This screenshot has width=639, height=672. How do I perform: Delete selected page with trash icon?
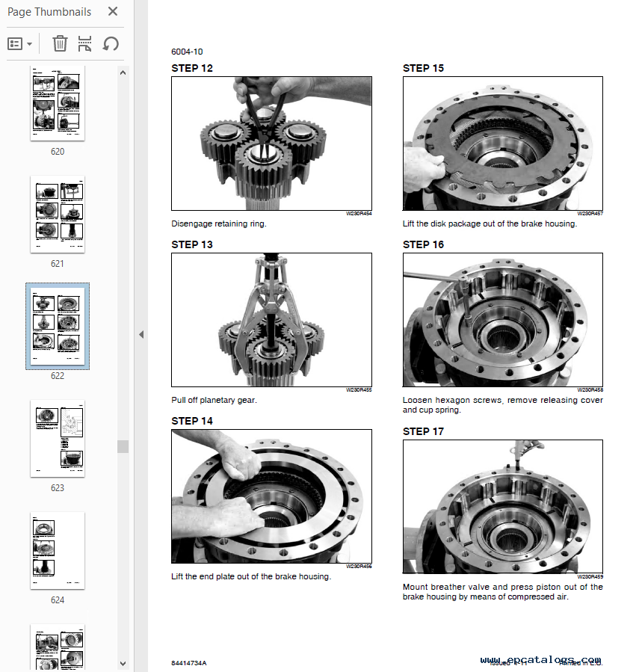60,43
